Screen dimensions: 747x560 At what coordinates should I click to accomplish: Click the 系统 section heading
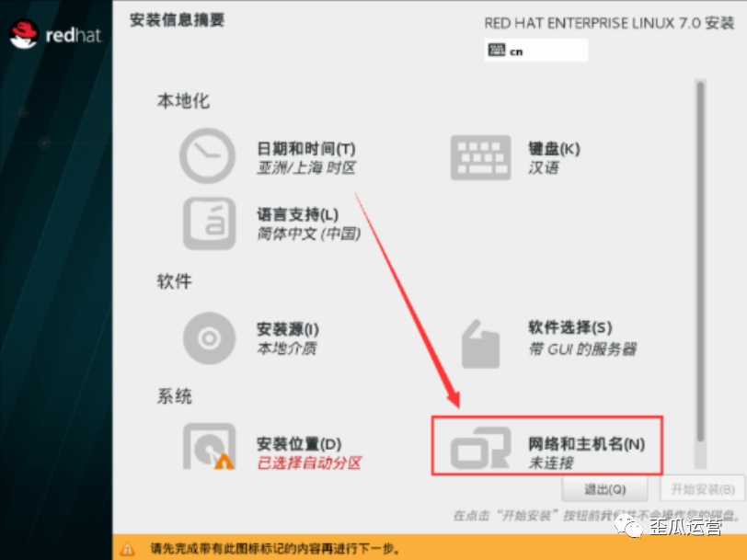click(175, 396)
